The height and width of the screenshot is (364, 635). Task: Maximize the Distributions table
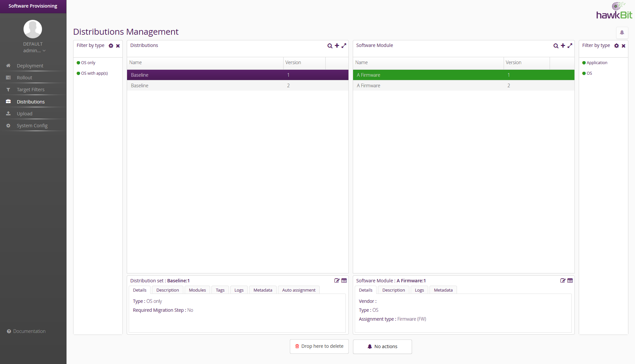pyautogui.click(x=344, y=46)
